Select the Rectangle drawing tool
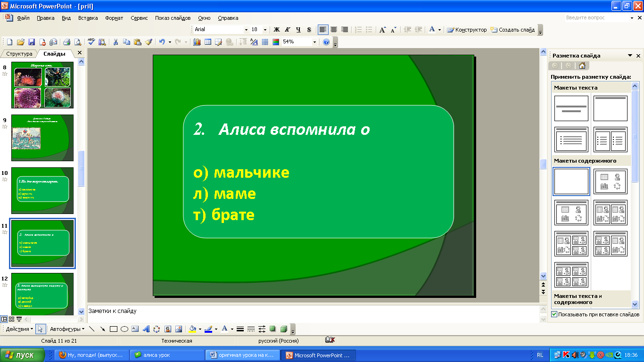Image resolution: width=644 pixels, height=362 pixels. tap(113, 329)
